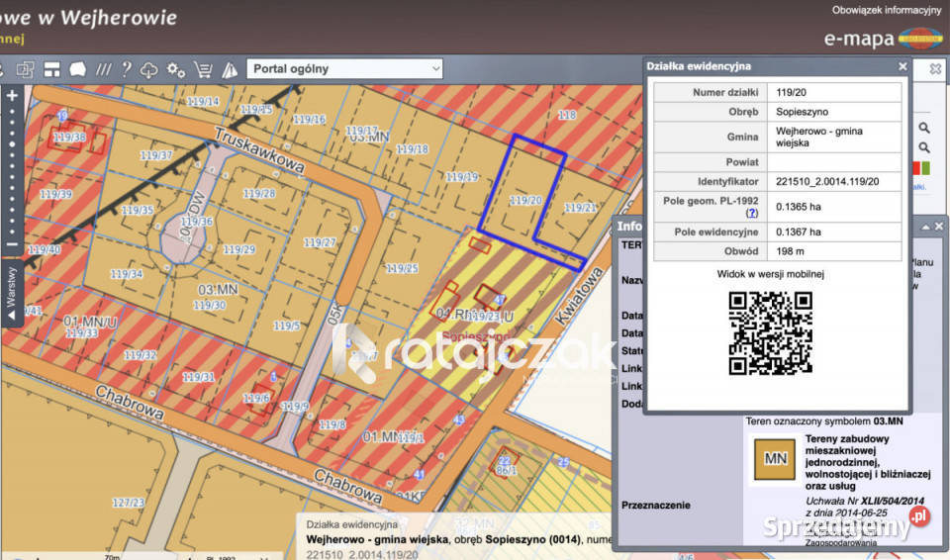Screen dimensions: 950x560
Task: Open the help question mark tool
Action: [x=126, y=69]
